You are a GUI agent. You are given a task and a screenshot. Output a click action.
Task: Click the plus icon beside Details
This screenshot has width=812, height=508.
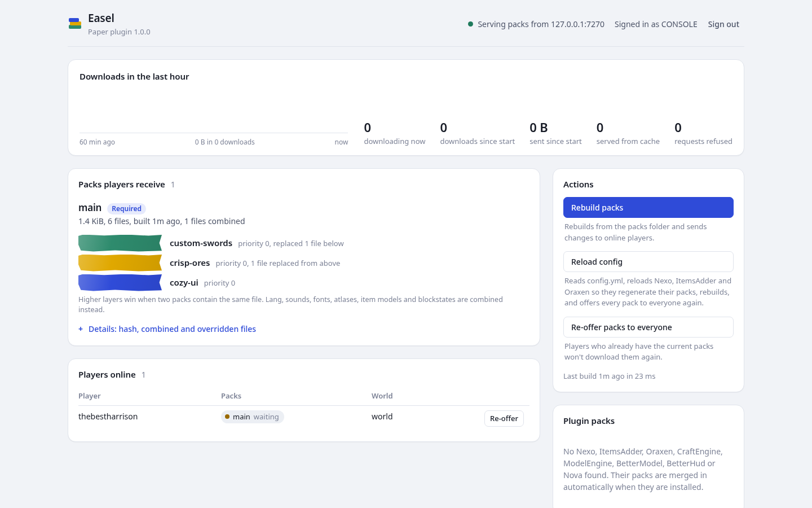pos(81,329)
